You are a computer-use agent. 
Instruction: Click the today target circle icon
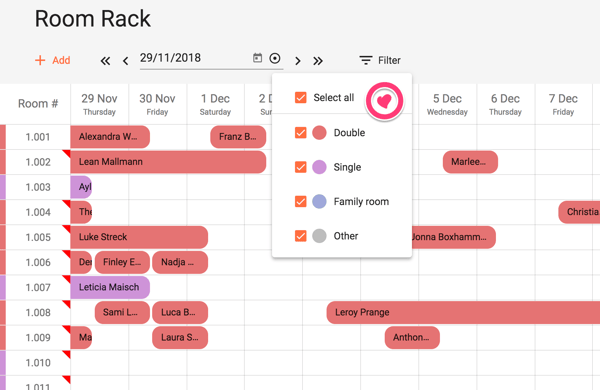tap(275, 58)
